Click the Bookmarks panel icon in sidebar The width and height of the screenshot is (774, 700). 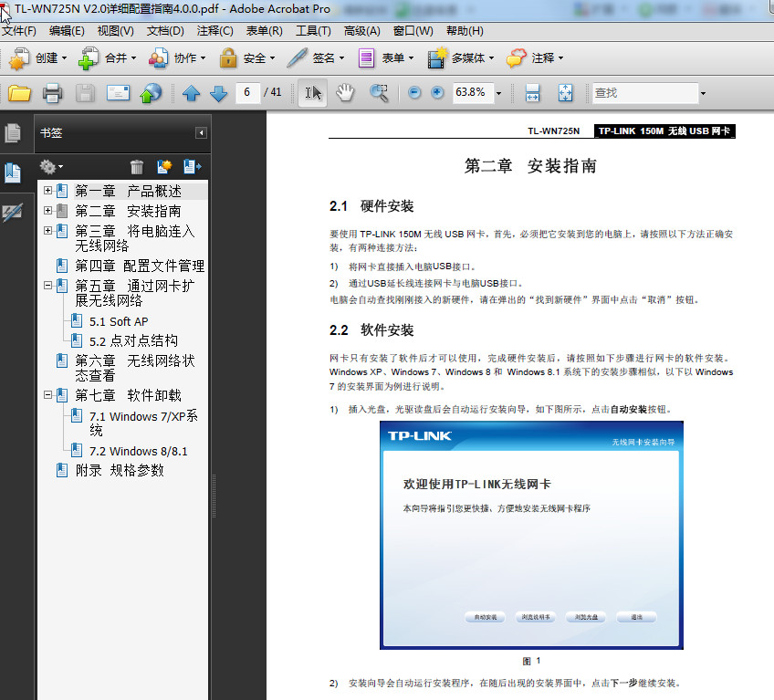pyautogui.click(x=13, y=172)
